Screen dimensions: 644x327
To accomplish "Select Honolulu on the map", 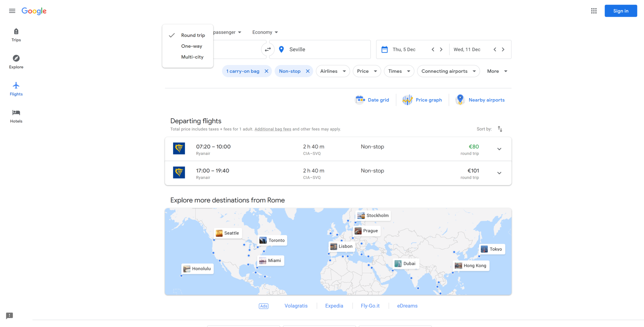I will point(197,269).
